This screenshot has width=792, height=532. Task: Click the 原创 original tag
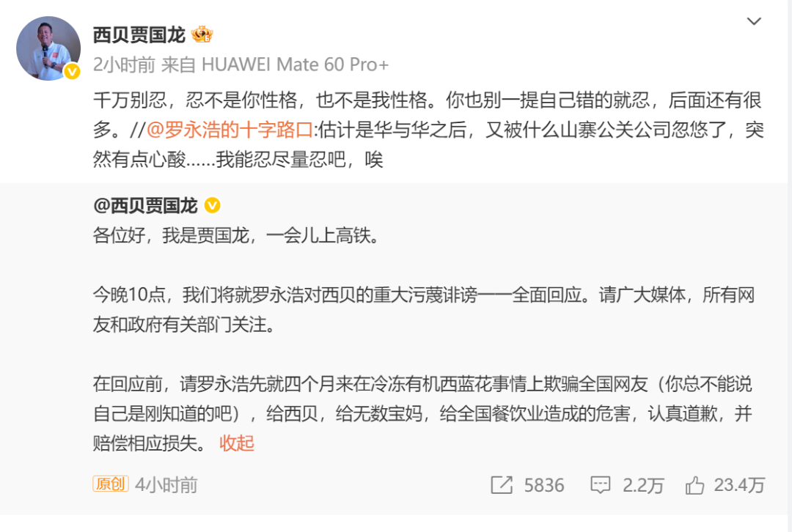tap(111, 484)
